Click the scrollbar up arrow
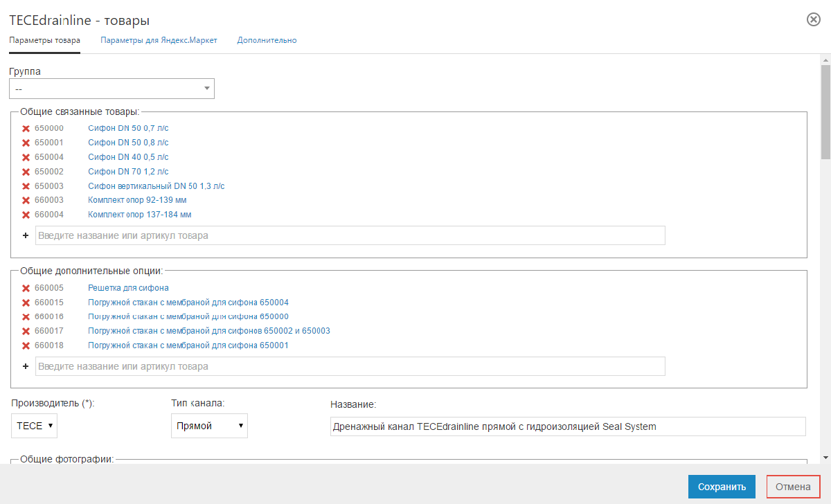The image size is (831, 504). pos(825,59)
